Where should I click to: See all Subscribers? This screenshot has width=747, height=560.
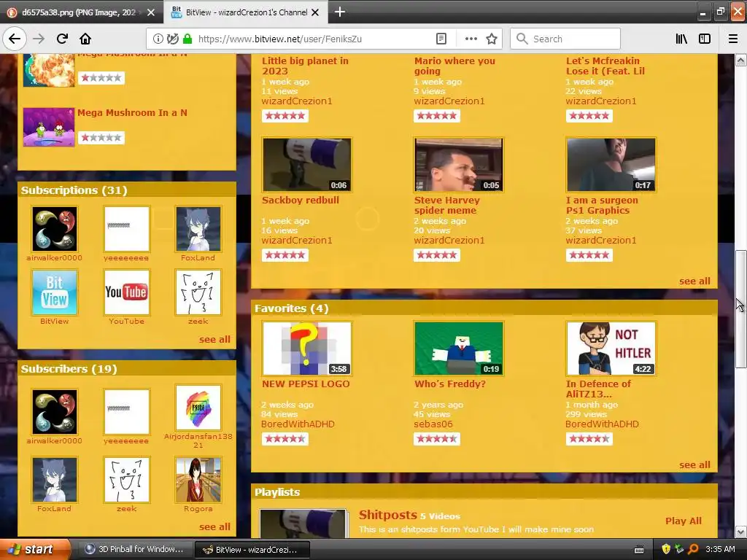point(214,526)
